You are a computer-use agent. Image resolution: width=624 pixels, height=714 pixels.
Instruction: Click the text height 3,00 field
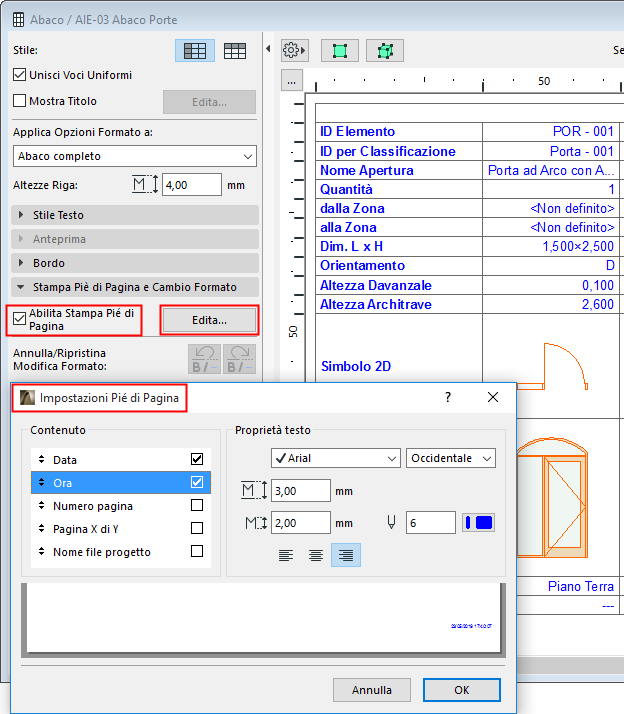301,491
